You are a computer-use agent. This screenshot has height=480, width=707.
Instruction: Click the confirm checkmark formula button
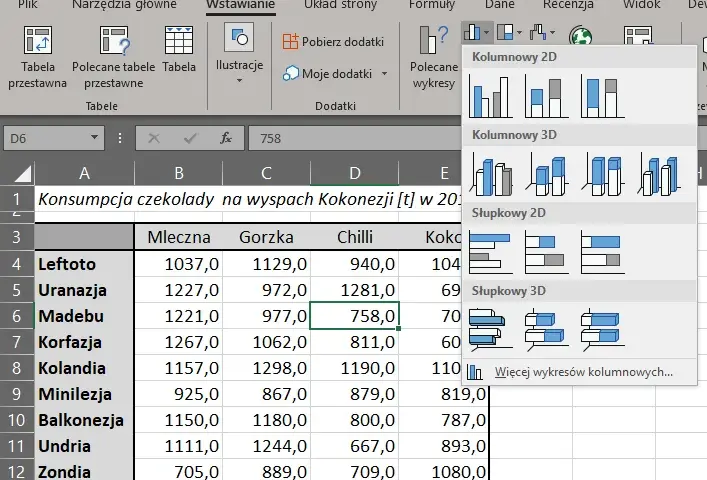tap(190, 138)
